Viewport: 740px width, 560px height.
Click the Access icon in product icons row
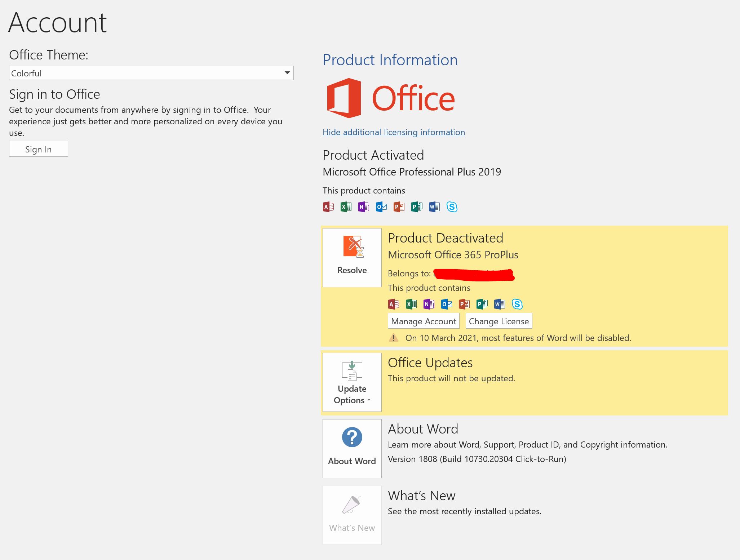(328, 206)
